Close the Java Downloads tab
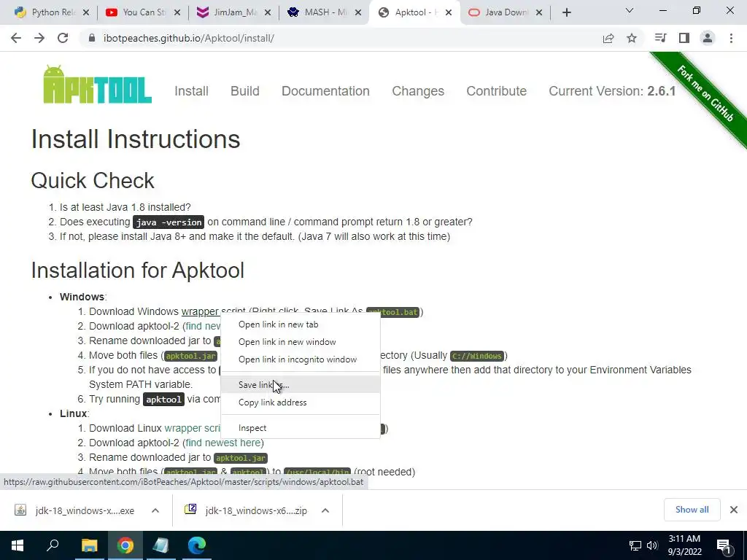The image size is (747, 560). pos(539,13)
